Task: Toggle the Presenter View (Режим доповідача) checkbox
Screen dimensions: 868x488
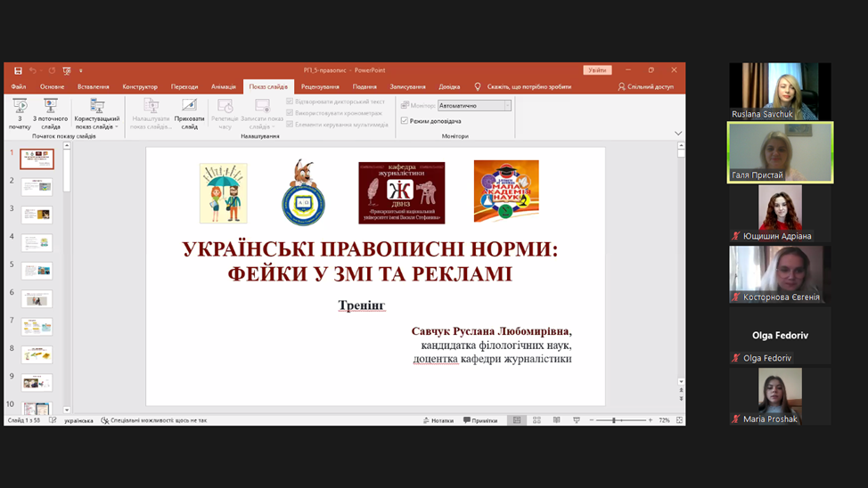Action: pyautogui.click(x=405, y=121)
